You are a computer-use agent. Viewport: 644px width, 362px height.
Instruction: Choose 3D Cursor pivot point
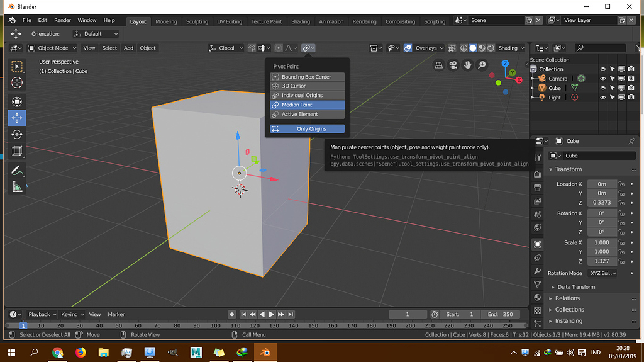pos(307,86)
